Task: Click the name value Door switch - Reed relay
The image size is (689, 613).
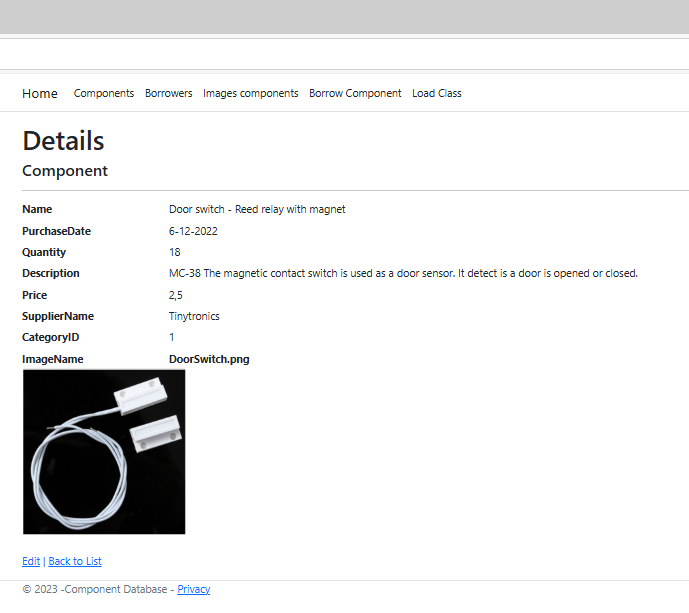Action: coord(257,209)
